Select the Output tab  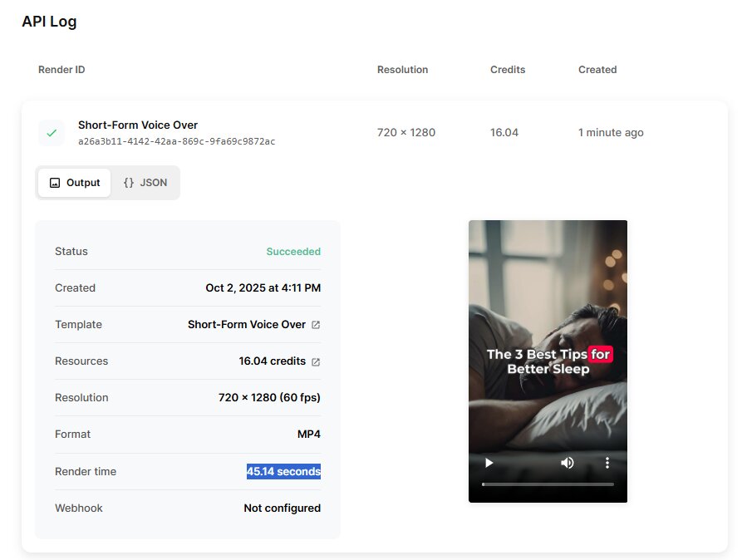tap(74, 183)
